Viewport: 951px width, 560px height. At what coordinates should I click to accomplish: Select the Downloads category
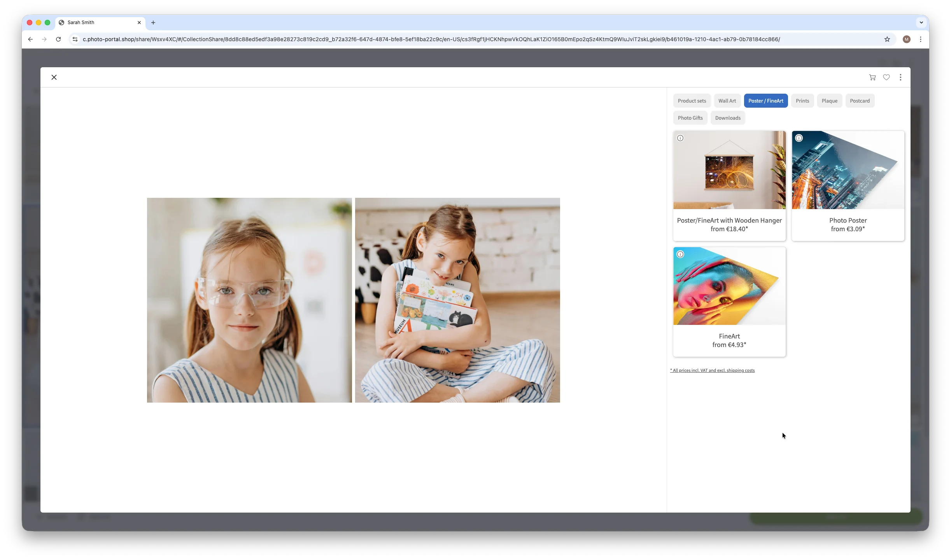(727, 118)
